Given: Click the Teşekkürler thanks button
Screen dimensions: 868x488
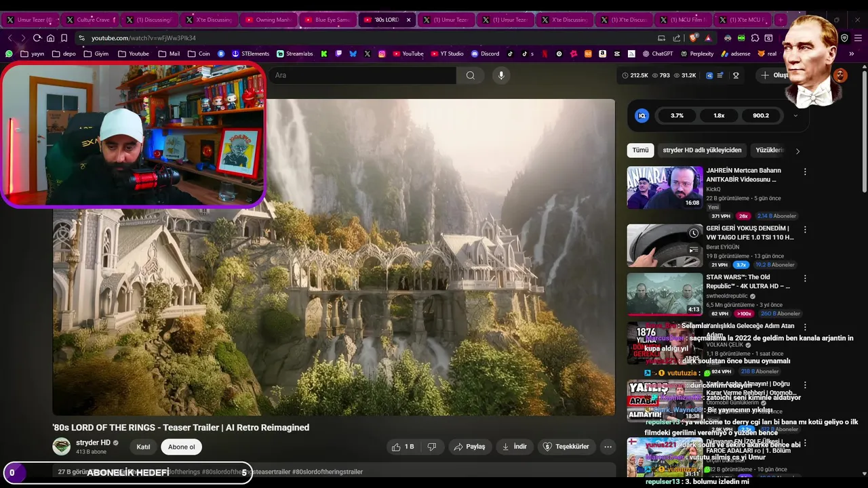Looking at the screenshot, I should (x=566, y=447).
